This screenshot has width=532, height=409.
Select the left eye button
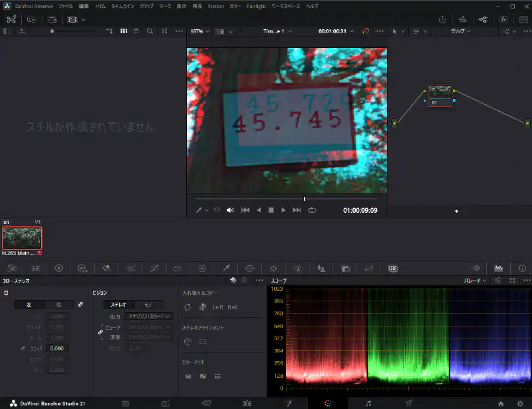(29, 305)
